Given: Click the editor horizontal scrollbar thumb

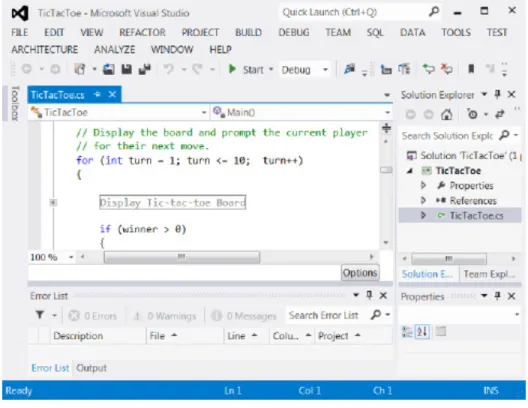Looking at the screenshot, I should (182, 258).
